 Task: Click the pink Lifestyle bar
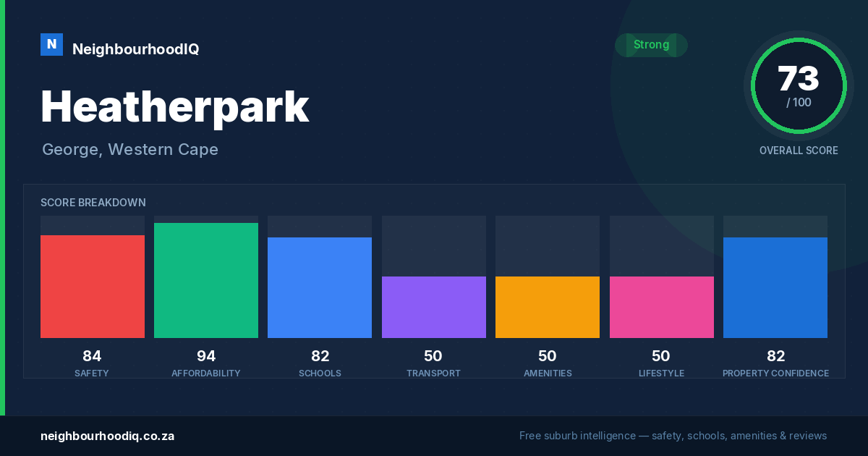tap(662, 307)
